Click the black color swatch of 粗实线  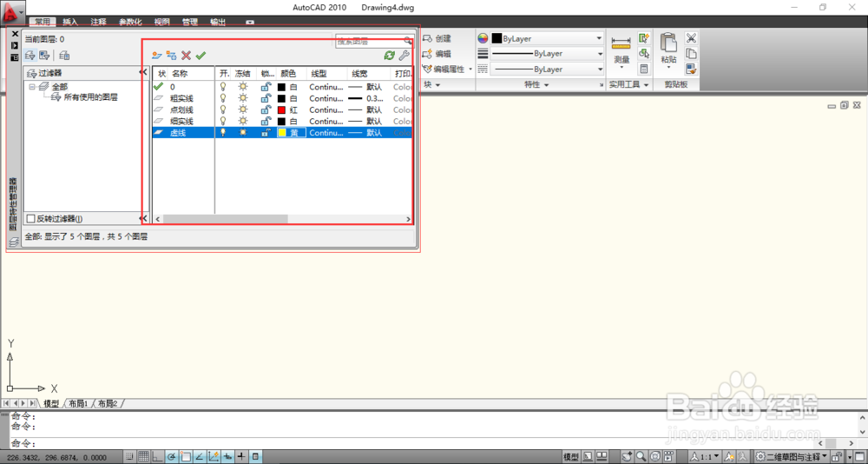(282, 98)
